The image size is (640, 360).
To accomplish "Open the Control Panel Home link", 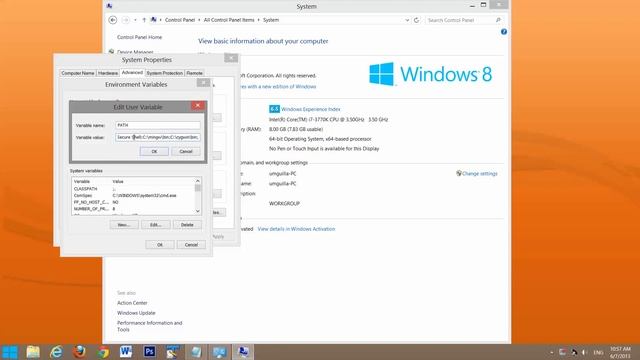I will (139, 37).
